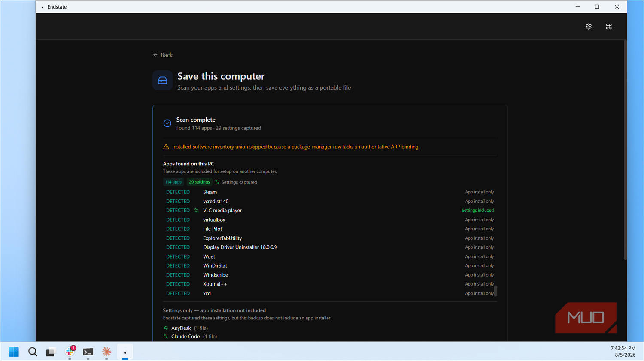
Task: Click the AnyDesk settings icon
Action: (x=166, y=328)
